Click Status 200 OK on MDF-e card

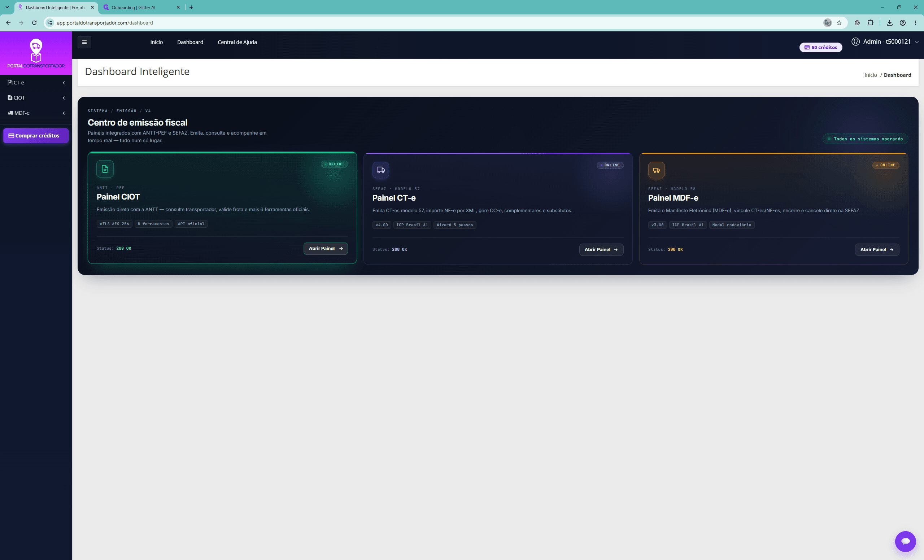pyautogui.click(x=665, y=250)
